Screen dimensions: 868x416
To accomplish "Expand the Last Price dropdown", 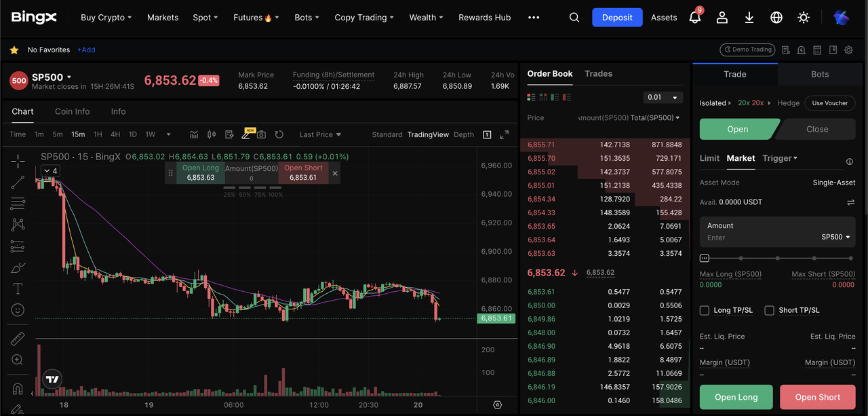I will click(320, 134).
